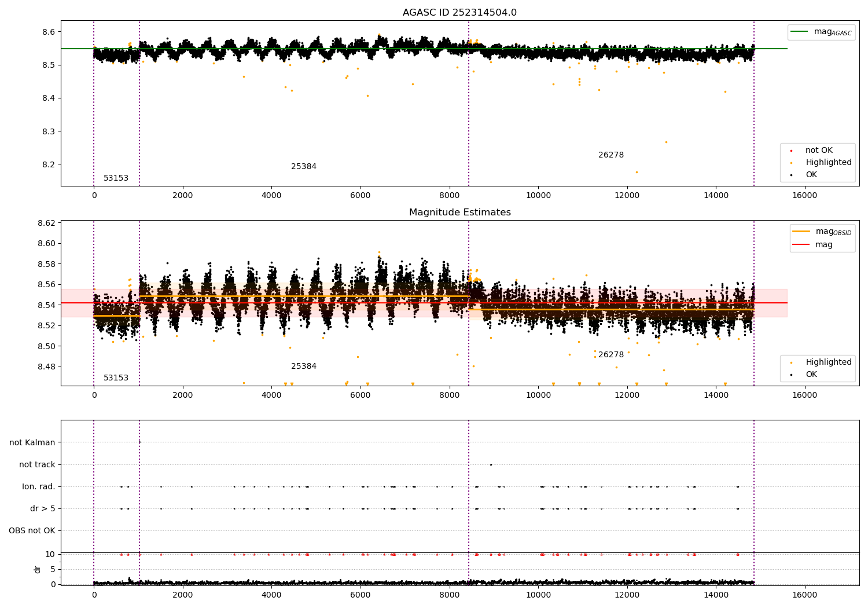Click the '8.6' y-axis tick of the top plot
This screenshot has width=868, height=608.
[49, 32]
